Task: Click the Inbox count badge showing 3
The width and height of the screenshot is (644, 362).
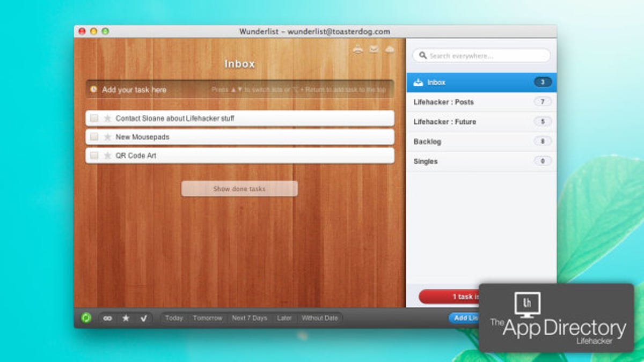Action: tap(543, 82)
